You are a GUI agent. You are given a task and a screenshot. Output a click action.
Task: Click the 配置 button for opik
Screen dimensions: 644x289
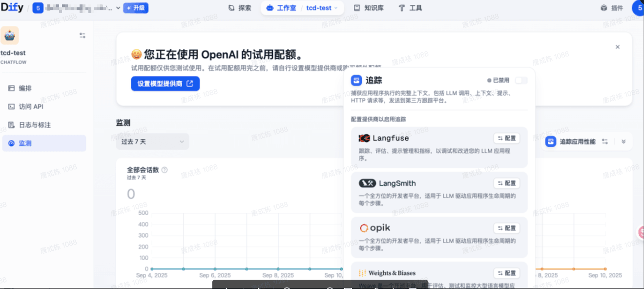[x=506, y=228]
